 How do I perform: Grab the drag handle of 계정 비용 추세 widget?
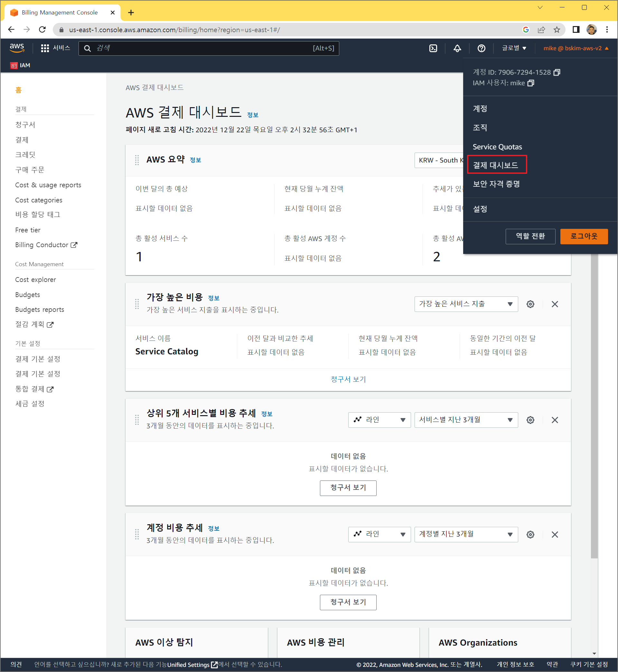137,534
